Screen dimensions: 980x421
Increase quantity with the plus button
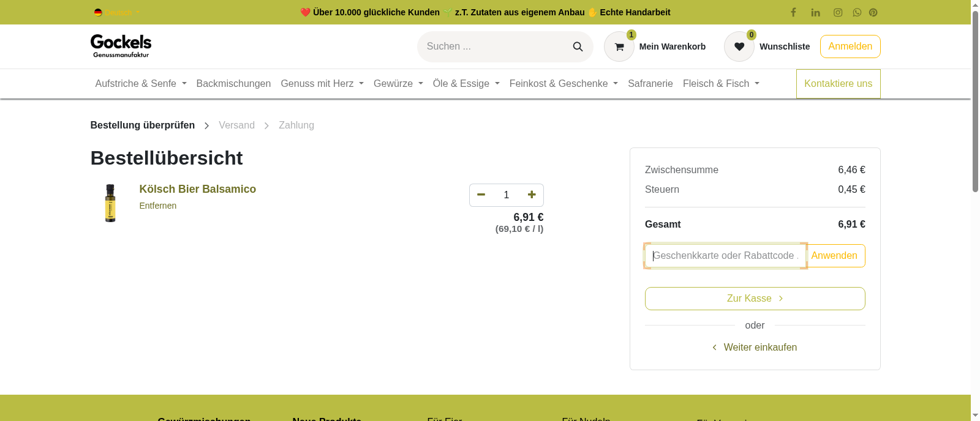pos(532,195)
